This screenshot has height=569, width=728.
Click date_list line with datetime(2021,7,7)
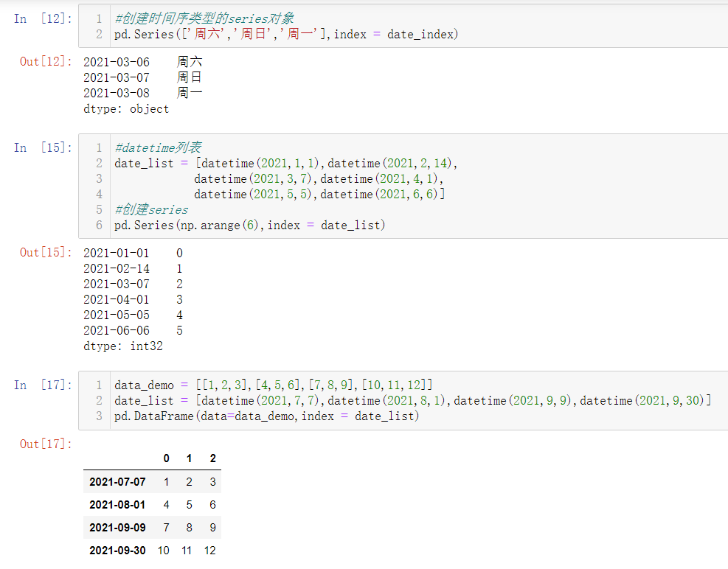(x=413, y=400)
